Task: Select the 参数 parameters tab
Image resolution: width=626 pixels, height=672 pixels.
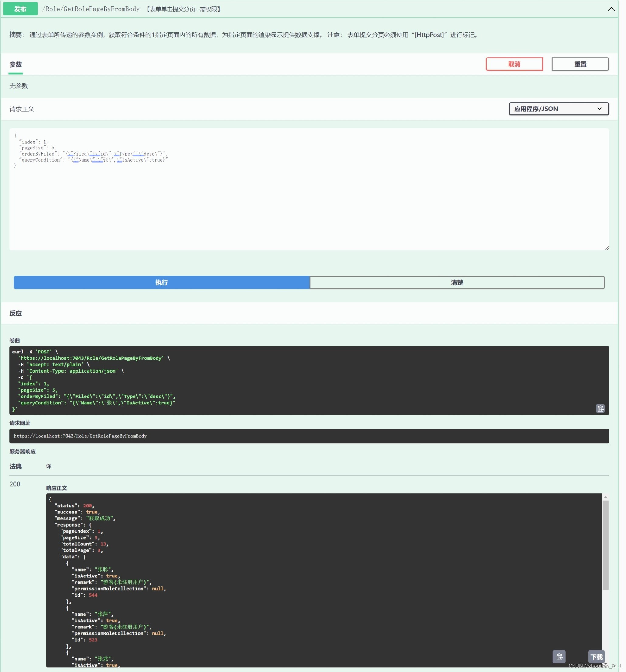Action: [16, 64]
